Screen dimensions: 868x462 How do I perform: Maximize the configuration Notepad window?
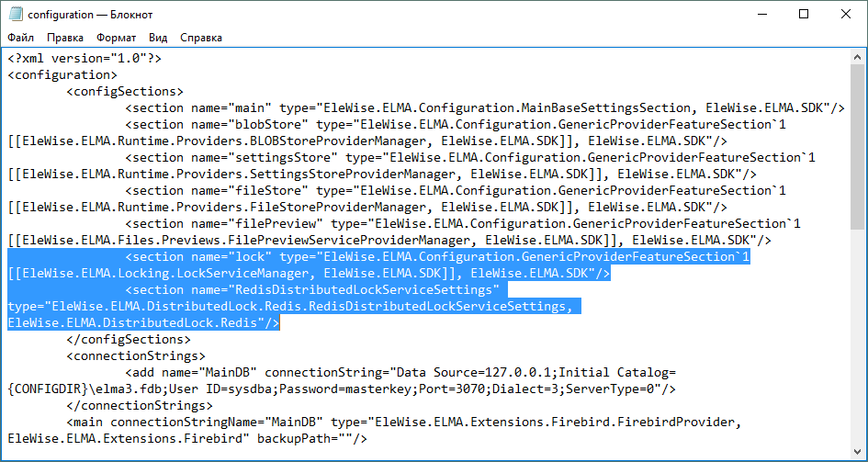click(x=804, y=14)
